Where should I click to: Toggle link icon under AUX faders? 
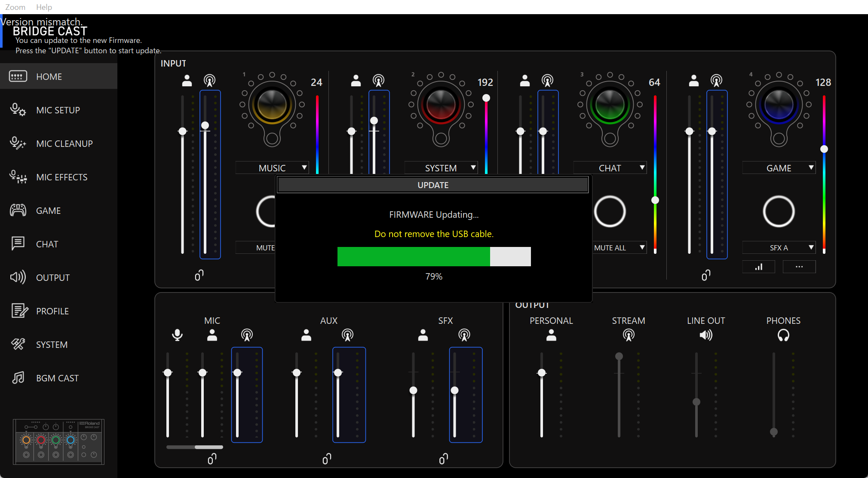click(327, 459)
